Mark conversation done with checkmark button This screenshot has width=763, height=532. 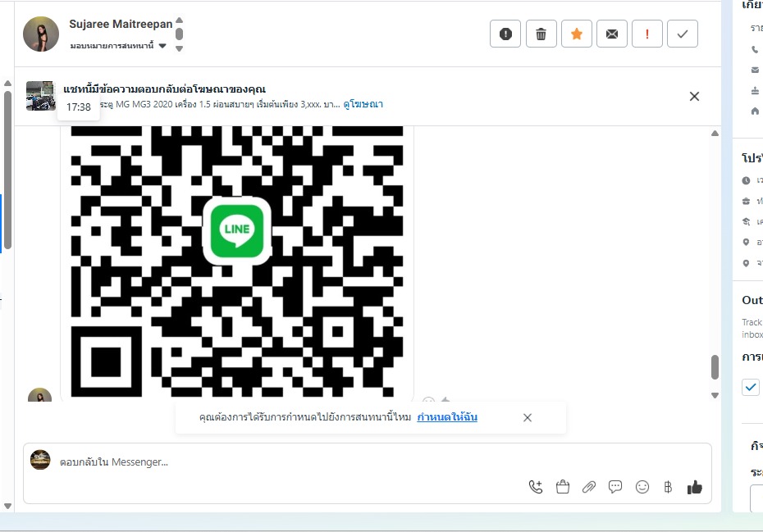tap(683, 34)
